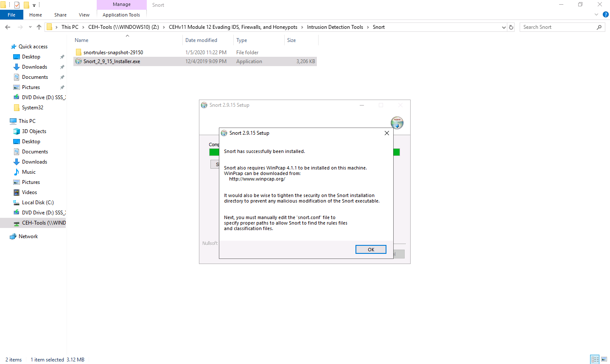
Task: Open the File menu tab
Action: [x=11, y=15]
